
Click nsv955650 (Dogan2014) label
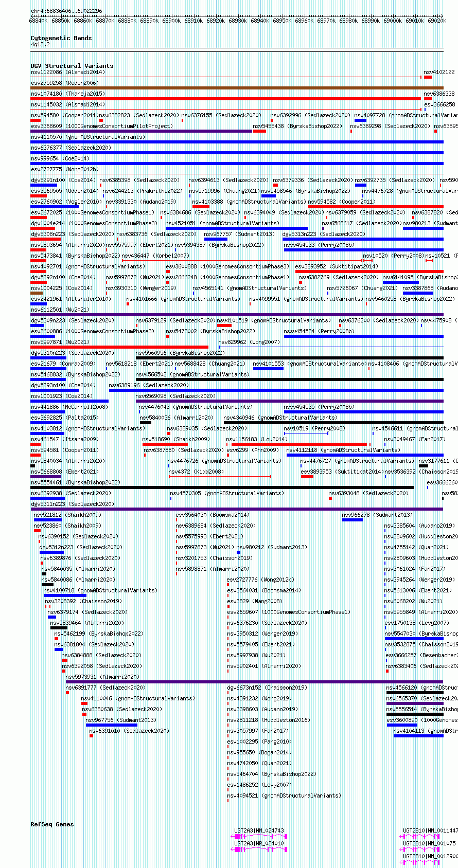click(259, 752)
